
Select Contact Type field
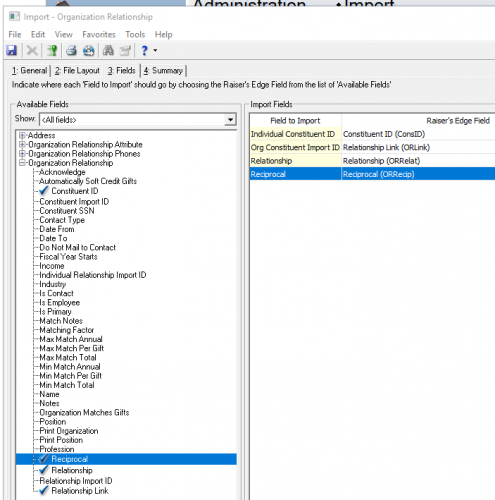pyautogui.click(x=62, y=220)
